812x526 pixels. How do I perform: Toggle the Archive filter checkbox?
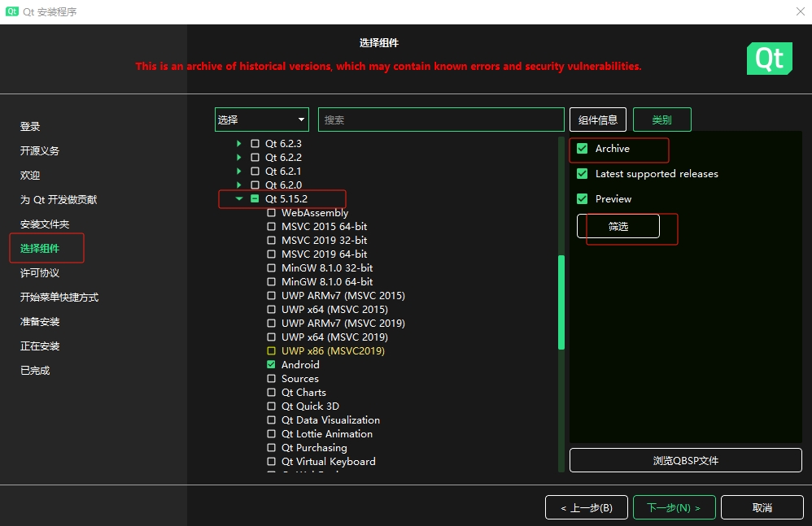click(582, 149)
